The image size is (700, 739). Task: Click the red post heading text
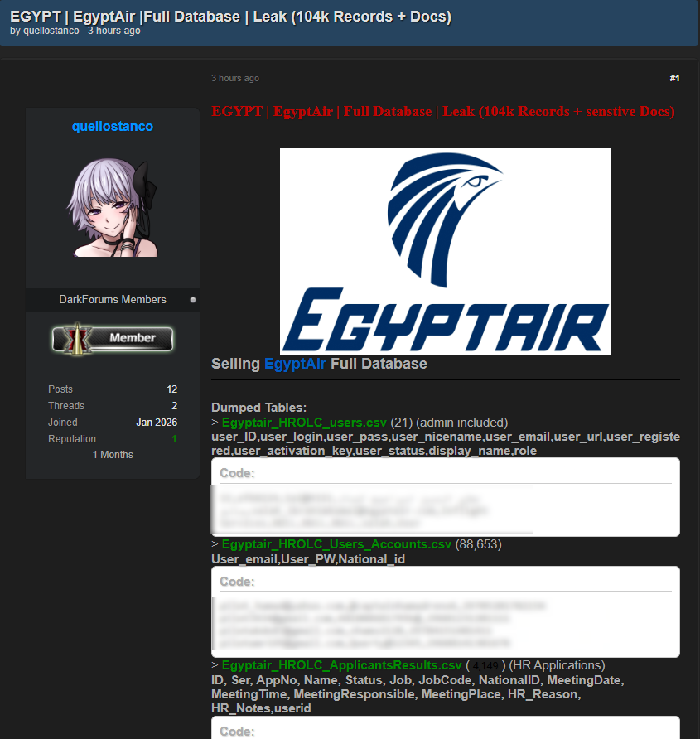coord(442,112)
